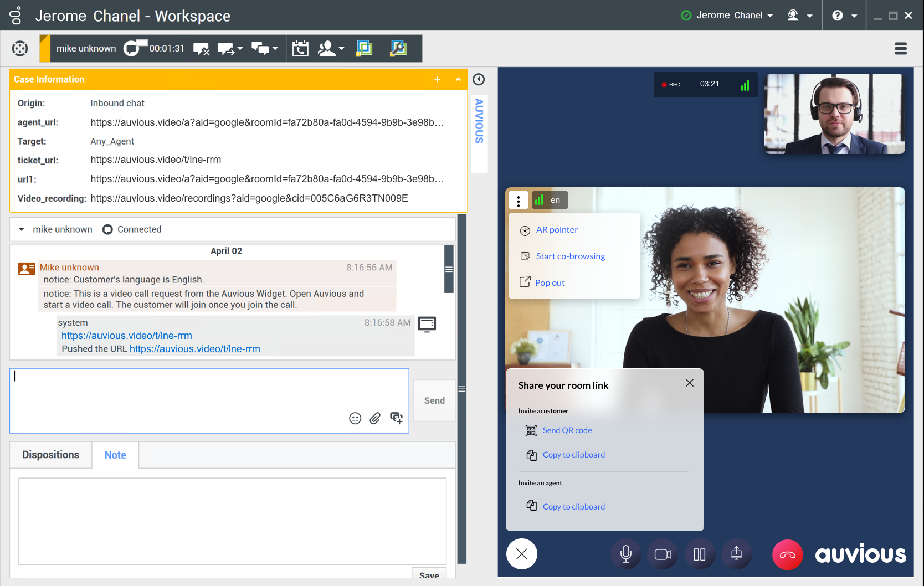Collapse the mike unknown chat section
924x586 pixels.
(22, 229)
